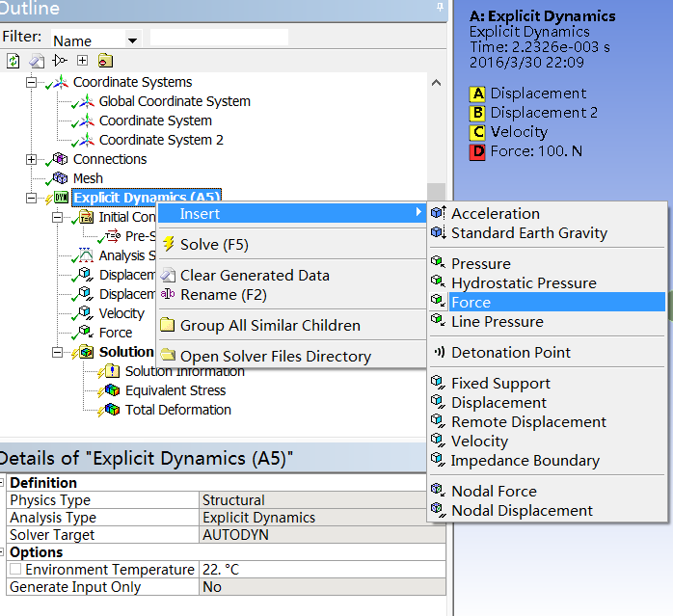The image size is (673, 616).
Task: Select Total Deformation in the tree
Action: 177,410
